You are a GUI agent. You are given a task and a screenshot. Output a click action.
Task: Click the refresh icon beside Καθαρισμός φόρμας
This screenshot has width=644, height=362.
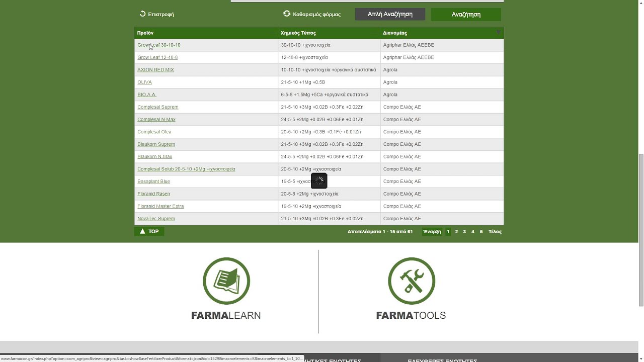(287, 14)
